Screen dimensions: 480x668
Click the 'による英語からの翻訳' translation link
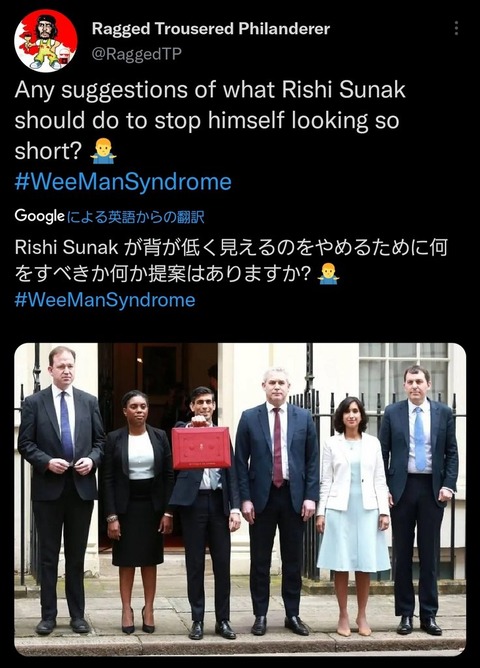click(x=136, y=217)
